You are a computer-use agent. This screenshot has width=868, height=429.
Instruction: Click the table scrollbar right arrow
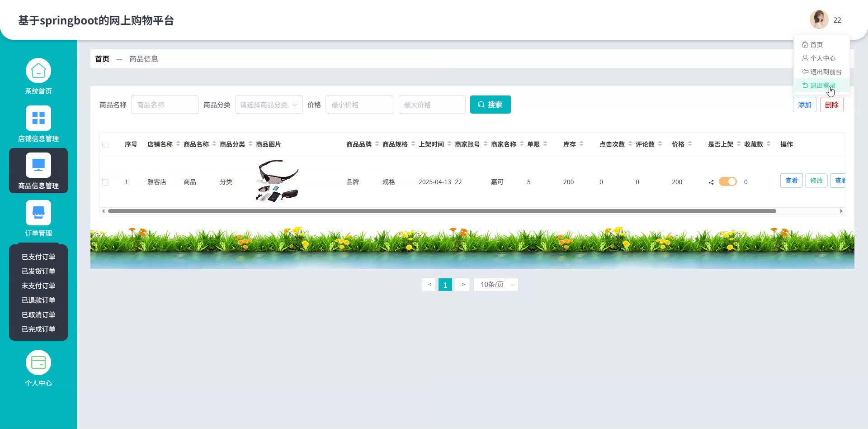pos(841,211)
